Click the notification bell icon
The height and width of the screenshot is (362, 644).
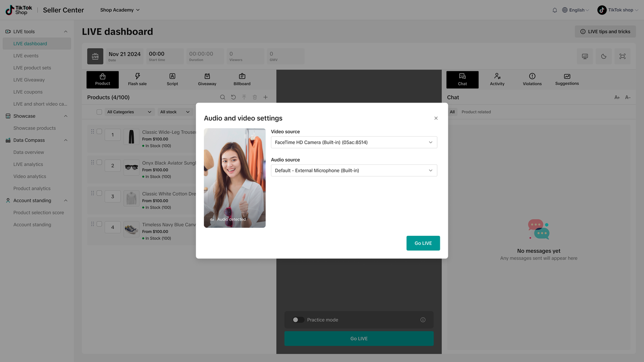tap(554, 10)
